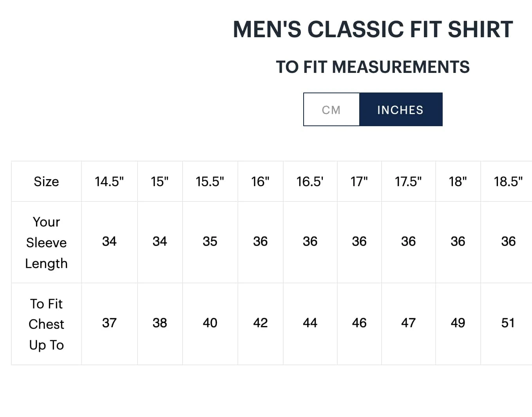Click the chest 51 cell

pyautogui.click(x=508, y=323)
